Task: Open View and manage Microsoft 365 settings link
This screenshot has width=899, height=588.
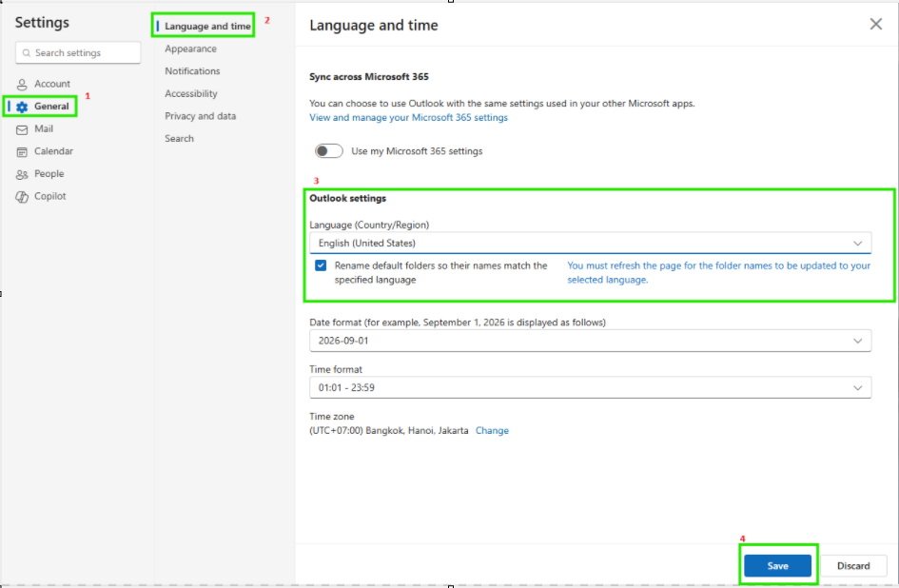Action: click(x=408, y=117)
